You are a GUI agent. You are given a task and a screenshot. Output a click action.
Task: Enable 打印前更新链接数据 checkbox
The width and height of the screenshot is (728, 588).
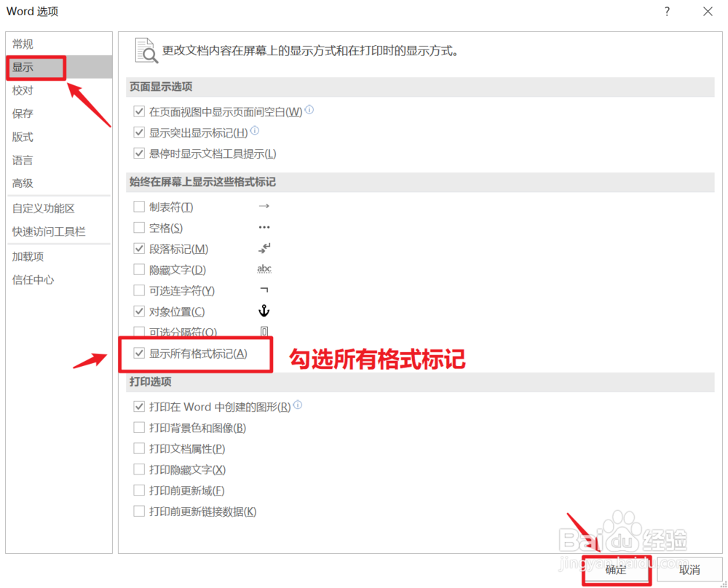coord(139,511)
